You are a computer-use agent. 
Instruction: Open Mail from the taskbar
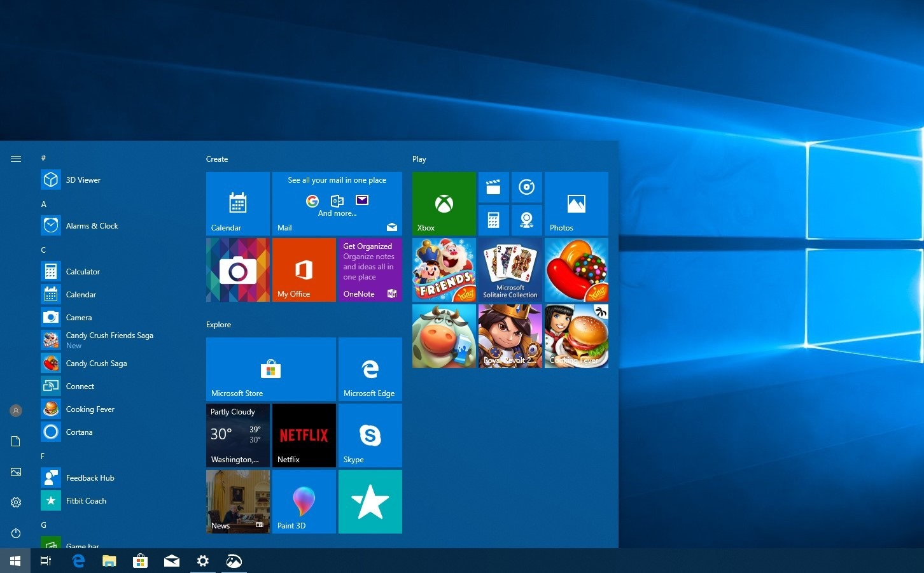tap(171, 561)
